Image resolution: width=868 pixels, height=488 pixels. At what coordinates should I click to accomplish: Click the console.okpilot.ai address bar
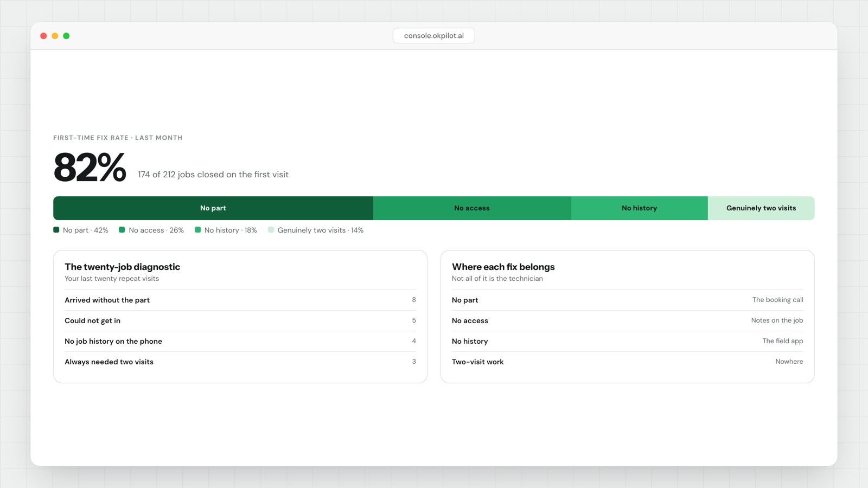pos(434,36)
